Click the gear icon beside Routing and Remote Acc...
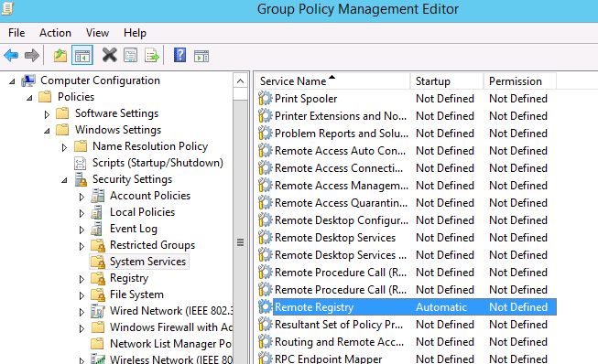Viewport: 598px width, 364px height. [x=265, y=342]
